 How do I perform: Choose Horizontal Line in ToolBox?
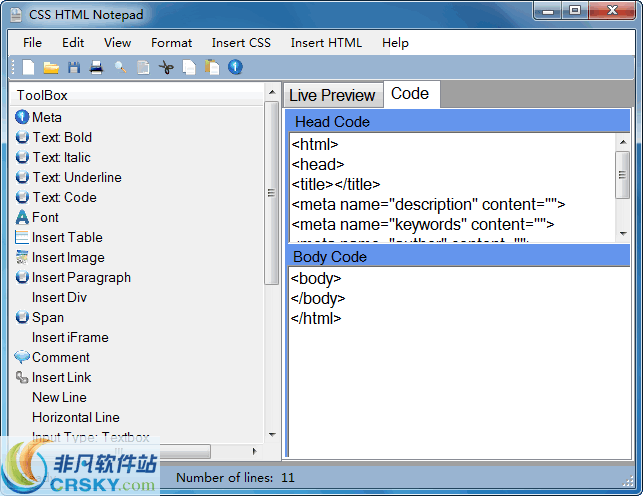tap(76, 417)
